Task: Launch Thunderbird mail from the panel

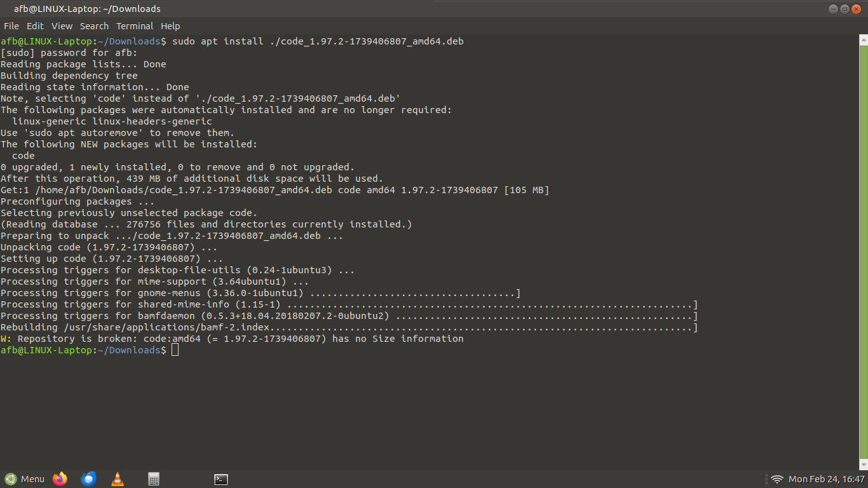Action: [89, 479]
